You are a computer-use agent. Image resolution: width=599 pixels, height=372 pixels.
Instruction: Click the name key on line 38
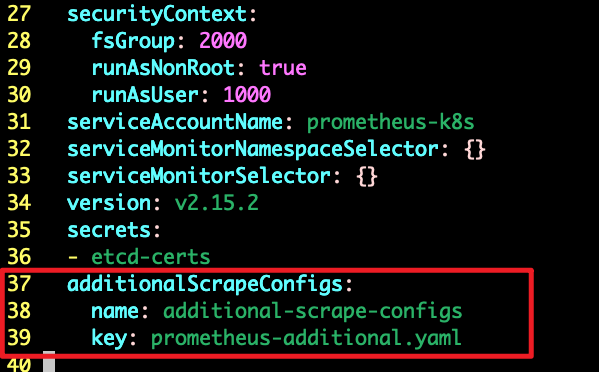[x=115, y=312]
